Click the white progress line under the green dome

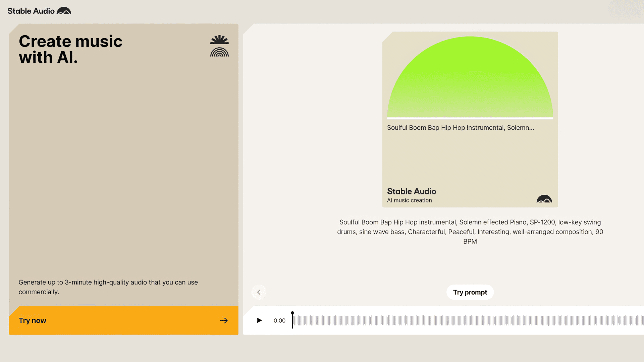tap(470, 118)
